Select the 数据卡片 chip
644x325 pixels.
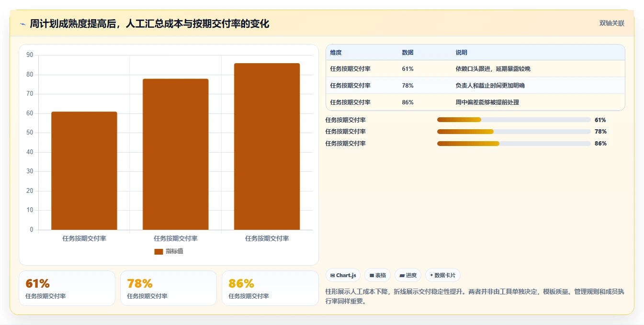pos(443,275)
